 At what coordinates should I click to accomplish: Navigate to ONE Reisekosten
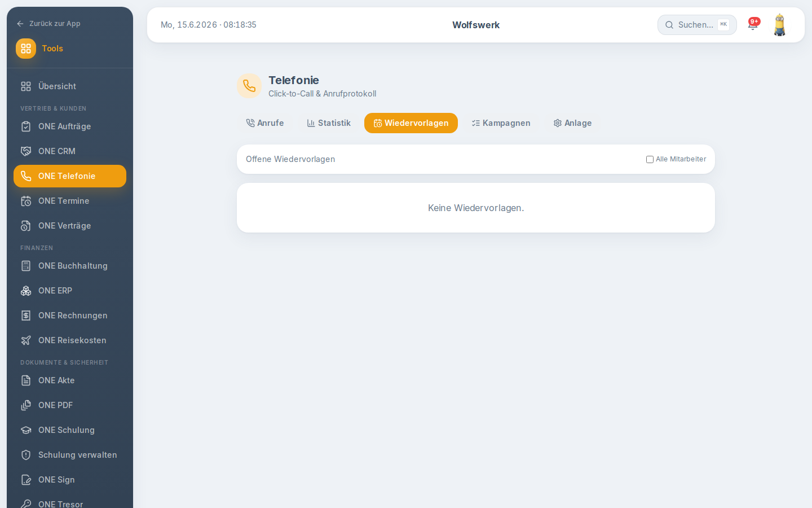pos(70,340)
